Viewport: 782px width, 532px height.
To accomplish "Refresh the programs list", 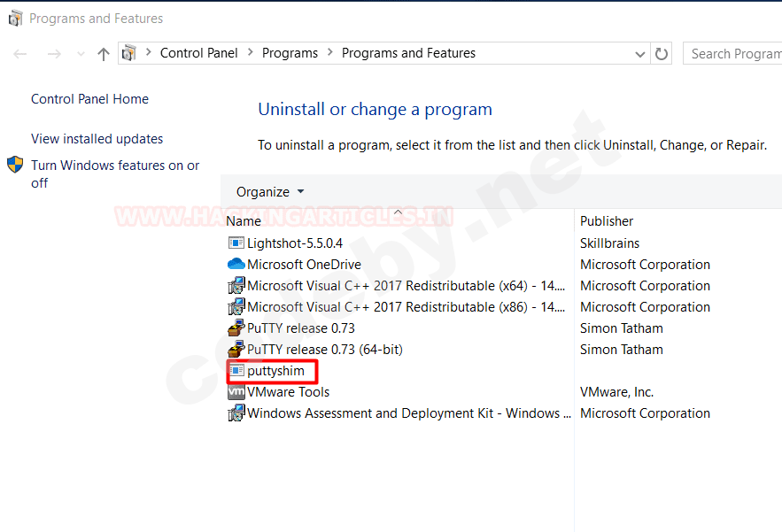I will pos(662,53).
